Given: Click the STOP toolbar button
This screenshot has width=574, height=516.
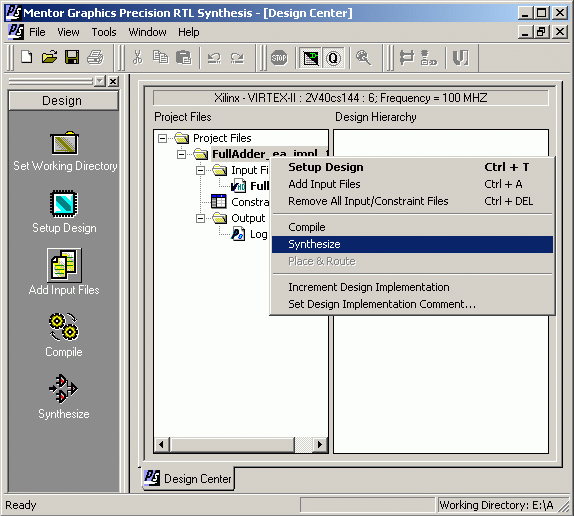Looking at the screenshot, I should (279, 58).
